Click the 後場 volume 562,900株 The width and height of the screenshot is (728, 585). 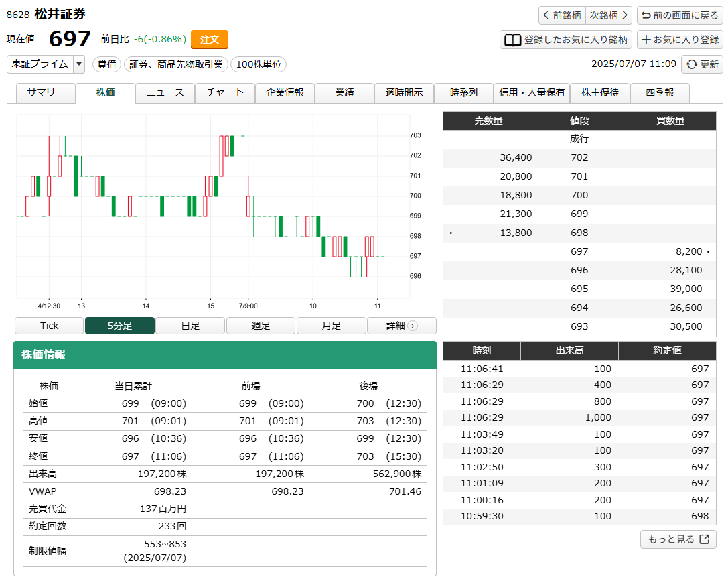coord(397,474)
